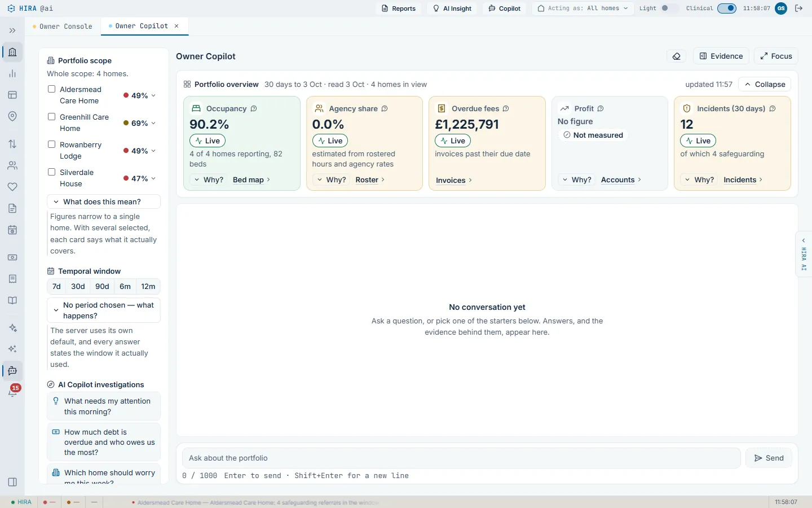The width and height of the screenshot is (812, 508).
Task: Tick the Rowanberry Lodge checkbox
Action: click(x=52, y=144)
